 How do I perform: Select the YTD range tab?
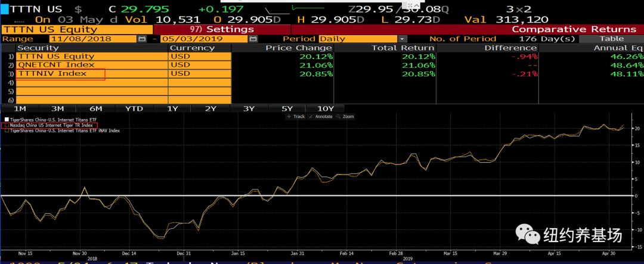134,108
